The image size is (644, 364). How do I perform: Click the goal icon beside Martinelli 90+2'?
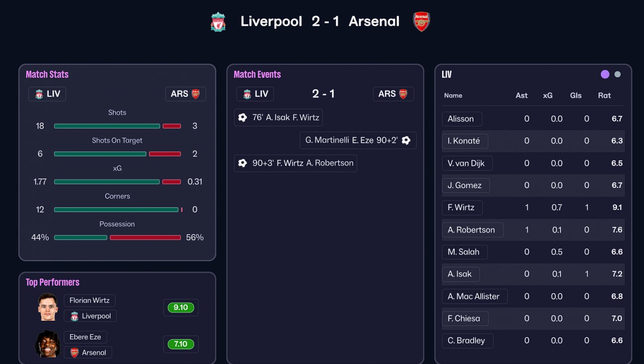[x=406, y=140]
